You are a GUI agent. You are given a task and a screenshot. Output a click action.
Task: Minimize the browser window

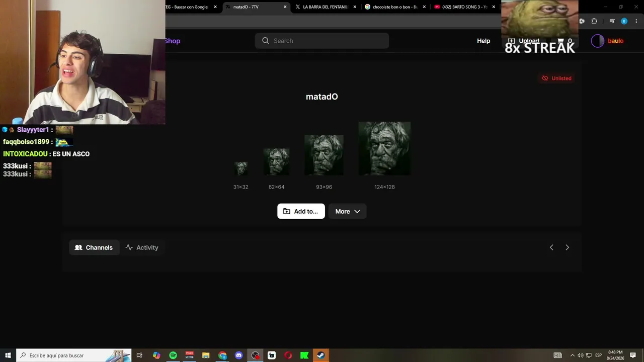(x=605, y=7)
